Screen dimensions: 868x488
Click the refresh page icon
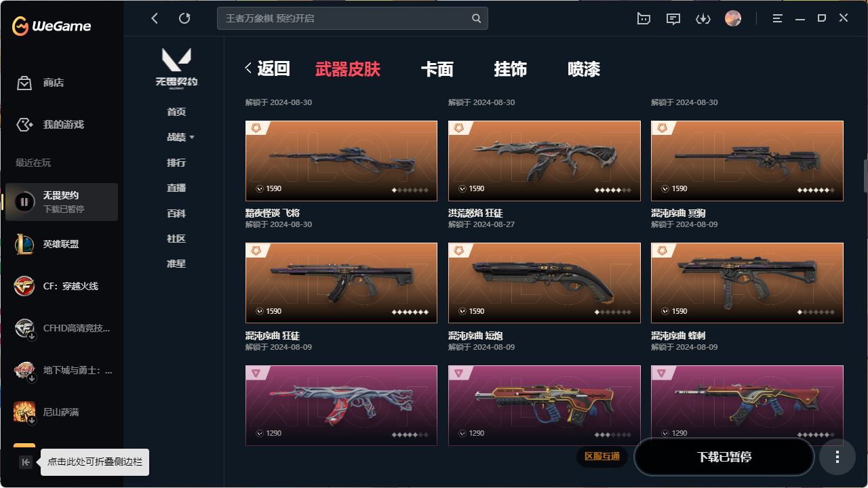click(x=184, y=18)
